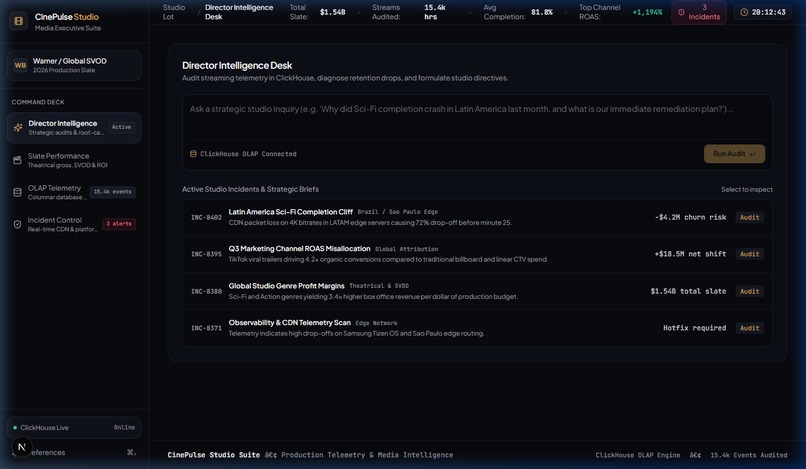The width and height of the screenshot is (806, 469).
Task: Click the Edge Network tag
Action: 376,323
